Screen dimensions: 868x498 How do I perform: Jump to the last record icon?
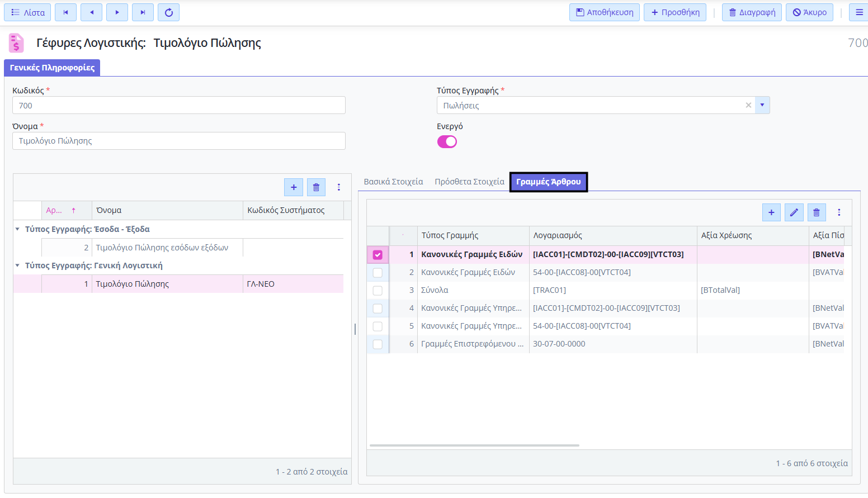tap(143, 12)
